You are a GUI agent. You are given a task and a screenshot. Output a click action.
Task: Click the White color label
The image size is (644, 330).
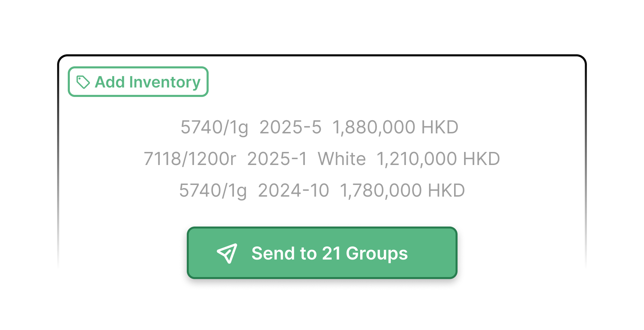342,159
